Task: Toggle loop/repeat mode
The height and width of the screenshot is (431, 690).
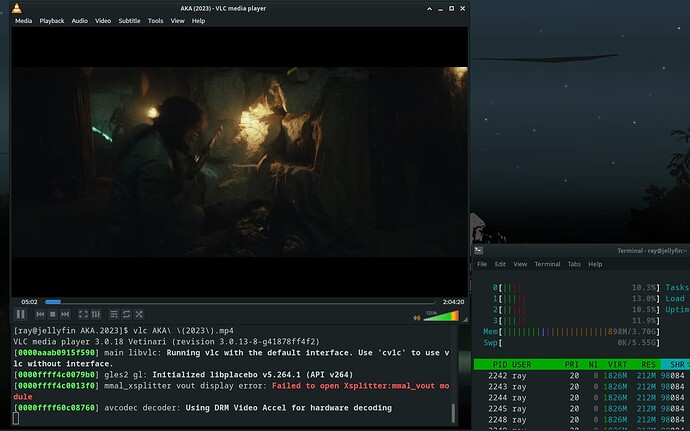Action: pyautogui.click(x=126, y=314)
